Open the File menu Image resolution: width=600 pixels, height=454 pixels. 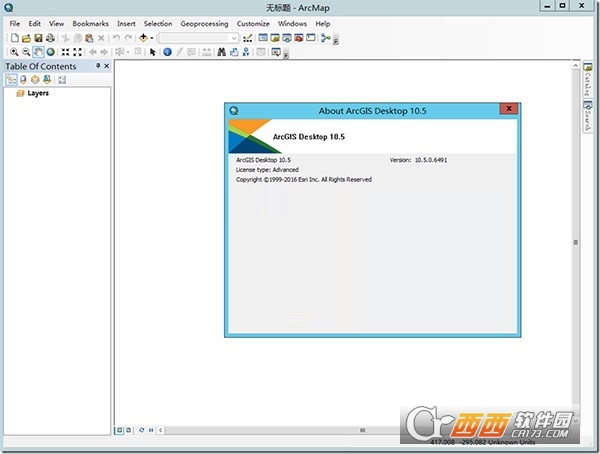pyautogui.click(x=15, y=24)
